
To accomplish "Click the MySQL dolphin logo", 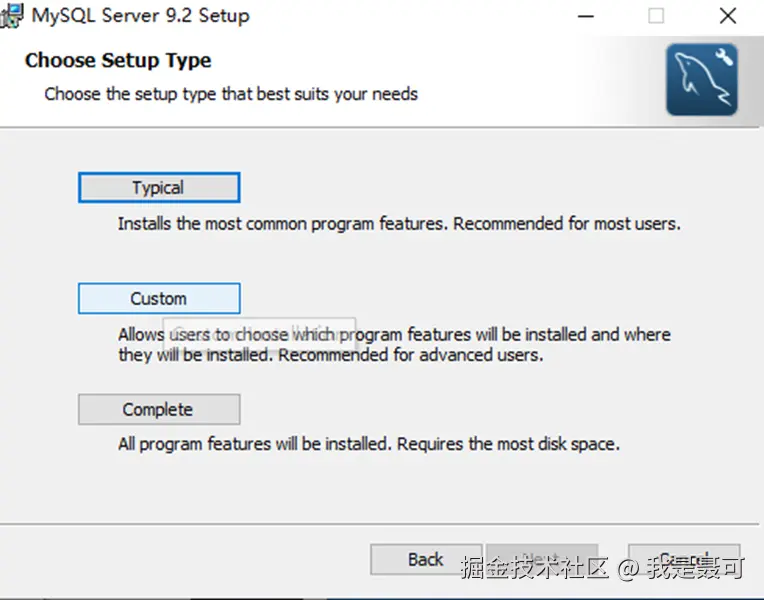I will tap(702, 79).
